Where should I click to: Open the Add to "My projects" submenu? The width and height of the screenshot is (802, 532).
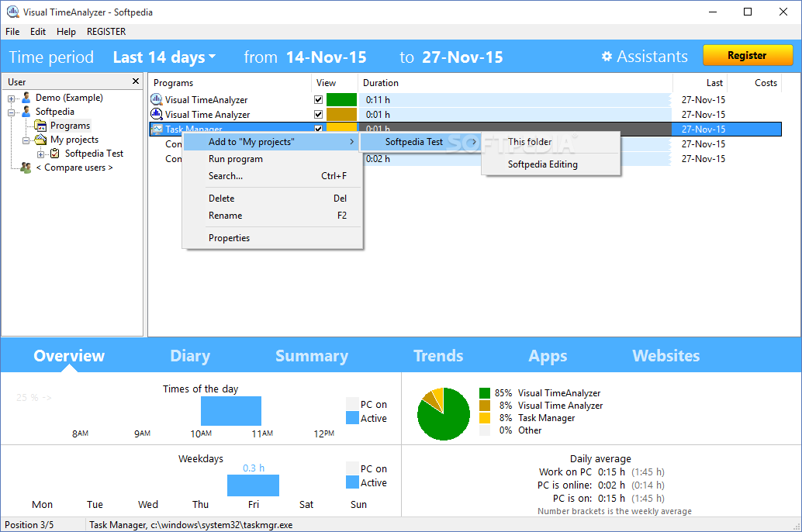coord(271,142)
